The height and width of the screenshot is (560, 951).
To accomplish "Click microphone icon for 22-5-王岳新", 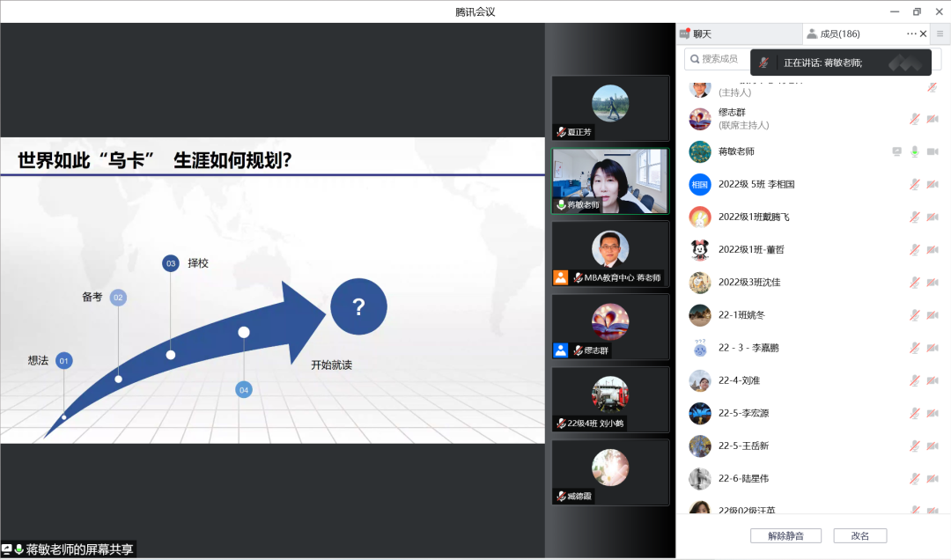I will tap(915, 446).
